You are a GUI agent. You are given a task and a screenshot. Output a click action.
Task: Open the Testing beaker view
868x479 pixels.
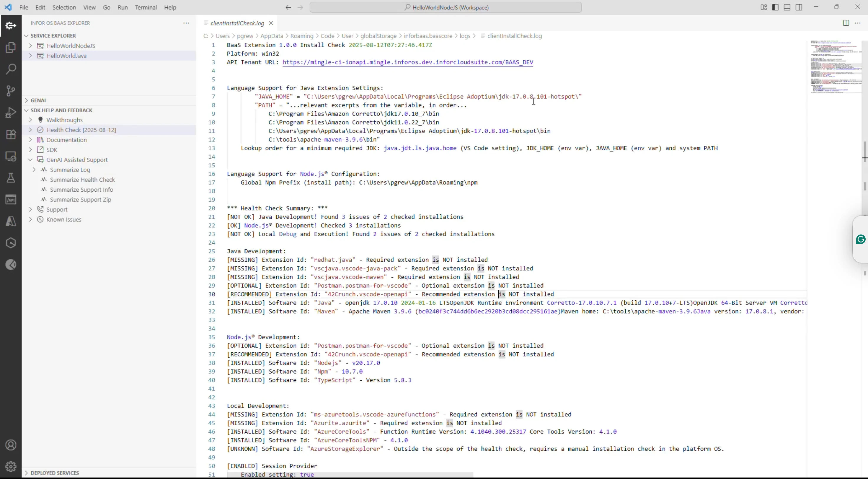[11, 178]
